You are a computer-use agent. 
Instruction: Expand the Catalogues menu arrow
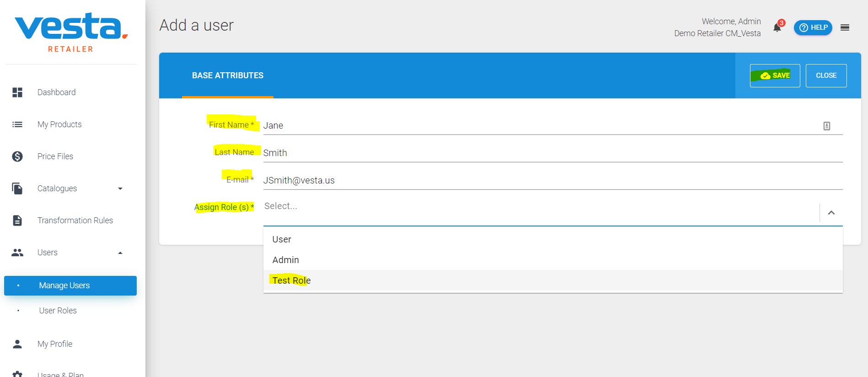tap(120, 188)
